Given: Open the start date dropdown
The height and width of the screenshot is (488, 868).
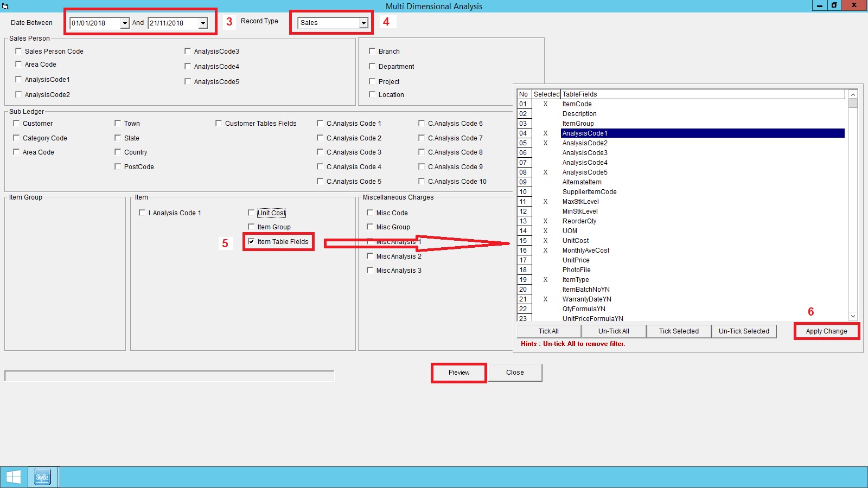Looking at the screenshot, I should (x=125, y=23).
